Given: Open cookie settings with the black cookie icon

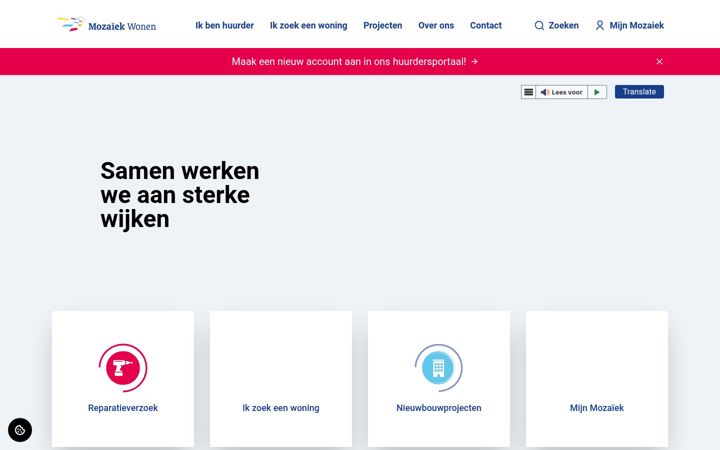Looking at the screenshot, I should (x=20, y=430).
